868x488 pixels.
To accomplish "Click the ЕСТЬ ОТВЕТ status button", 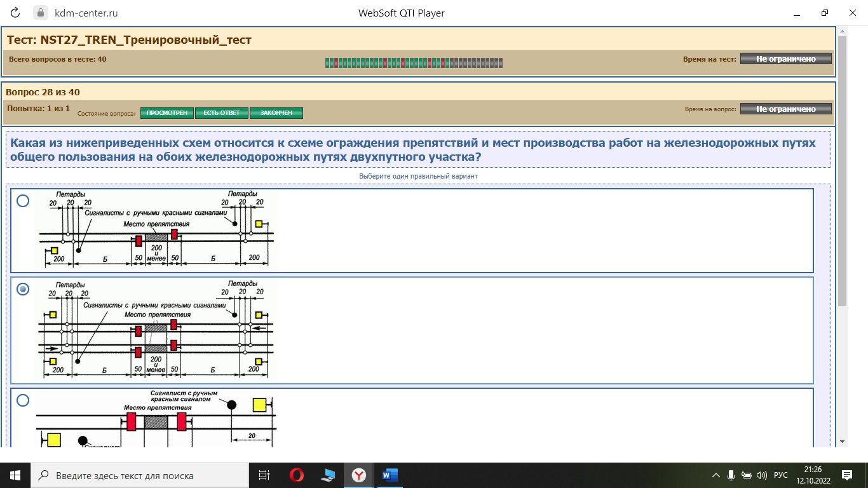I will (x=222, y=113).
